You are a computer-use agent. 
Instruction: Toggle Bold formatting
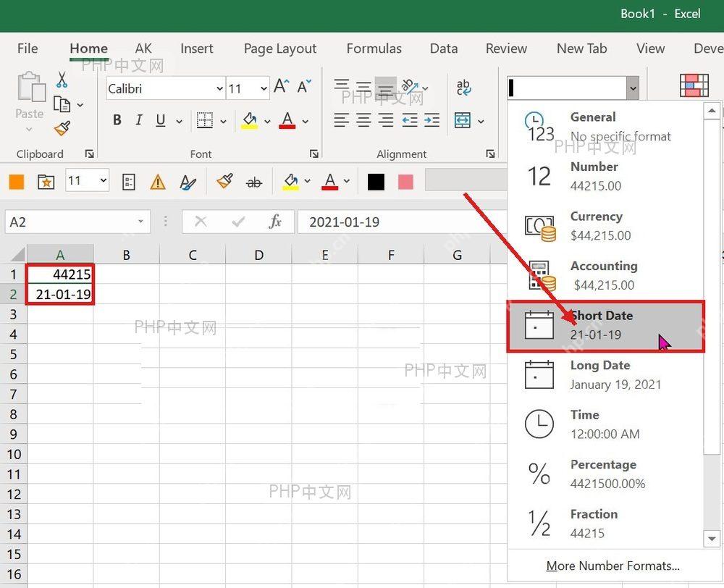(x=117, y=120)
